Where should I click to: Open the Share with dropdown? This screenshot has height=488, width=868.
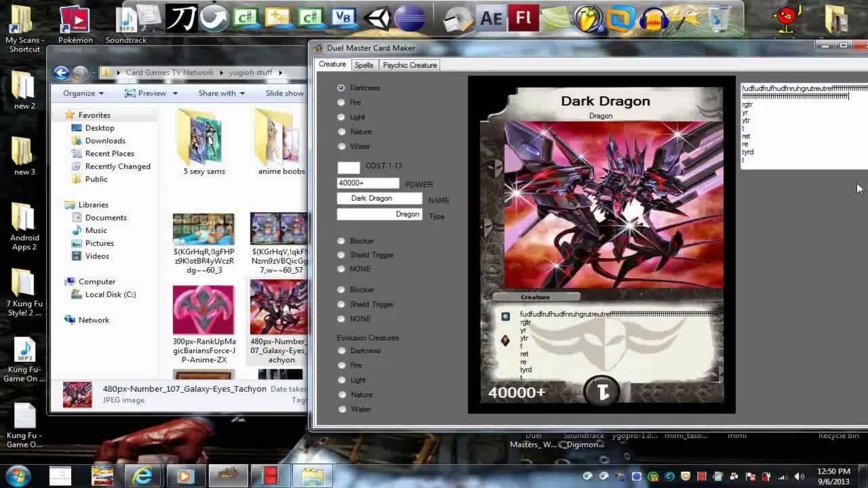222,93
